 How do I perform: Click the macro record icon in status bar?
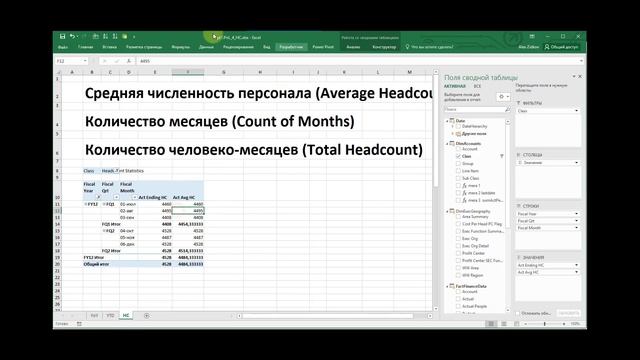(x=79, y=324)
